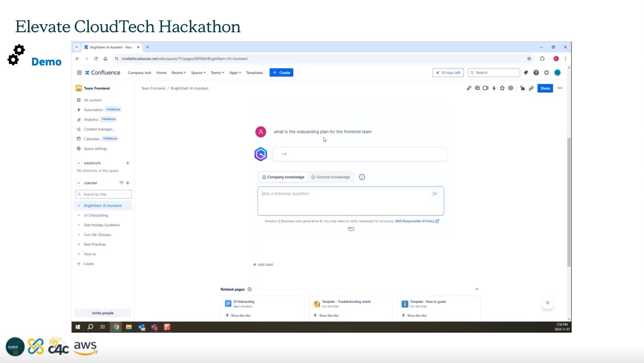Click the Ask a followup question field

(350, 201)
